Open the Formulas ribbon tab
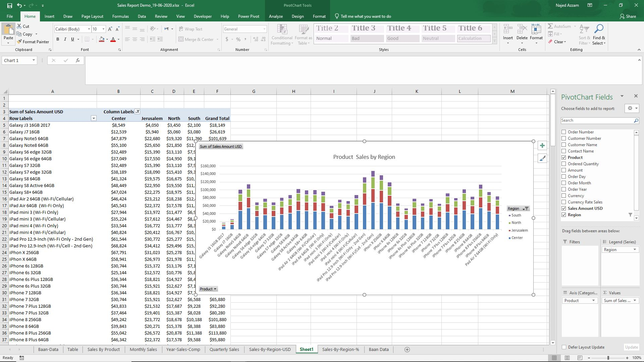644x362 pixels. 120,16
